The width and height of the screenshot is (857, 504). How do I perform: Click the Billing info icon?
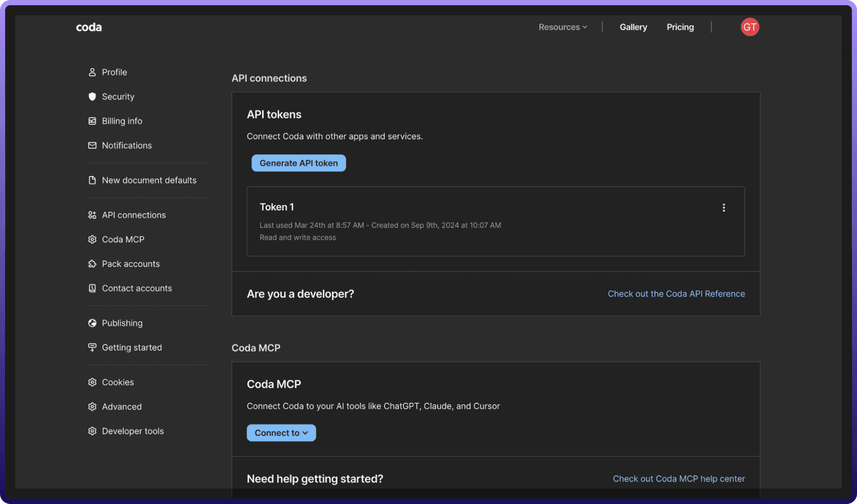[92, 121]
